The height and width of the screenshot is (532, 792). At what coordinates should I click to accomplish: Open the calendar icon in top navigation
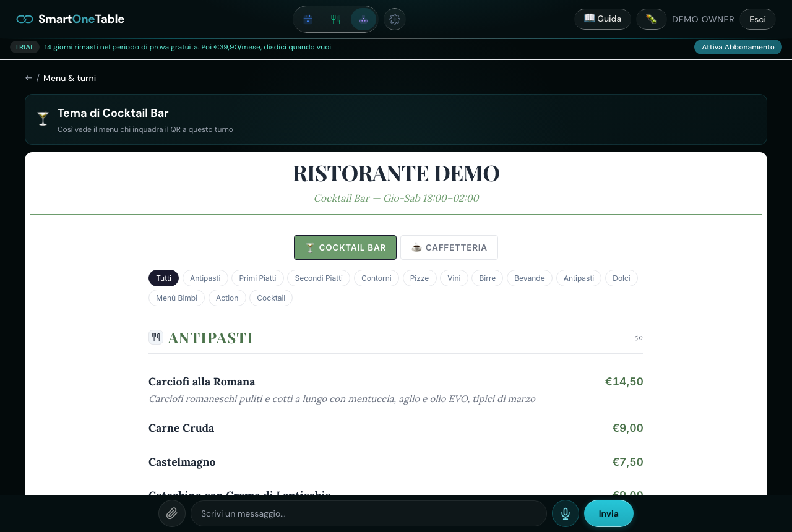[x=308, y=19]
